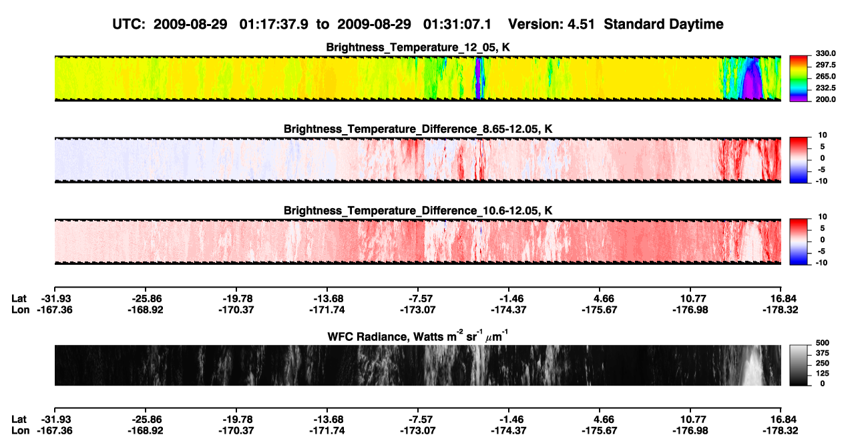Click 16.84 on the axis above WFC panel
Image resolution: width=868 pixels, height=445 pixels.
pyautogui.click(x=780, y=298)
